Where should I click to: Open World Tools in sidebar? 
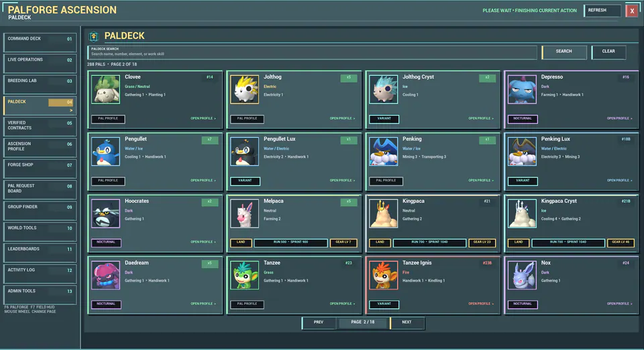(40, 231)
